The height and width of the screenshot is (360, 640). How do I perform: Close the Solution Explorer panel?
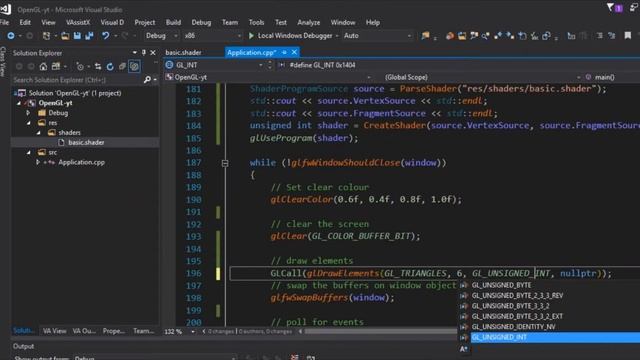click(153, 53)
